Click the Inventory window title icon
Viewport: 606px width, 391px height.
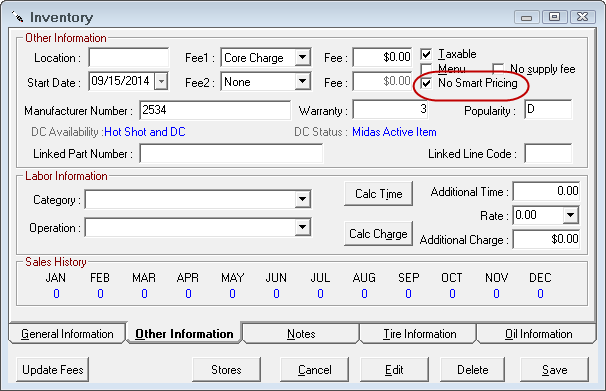17,17
